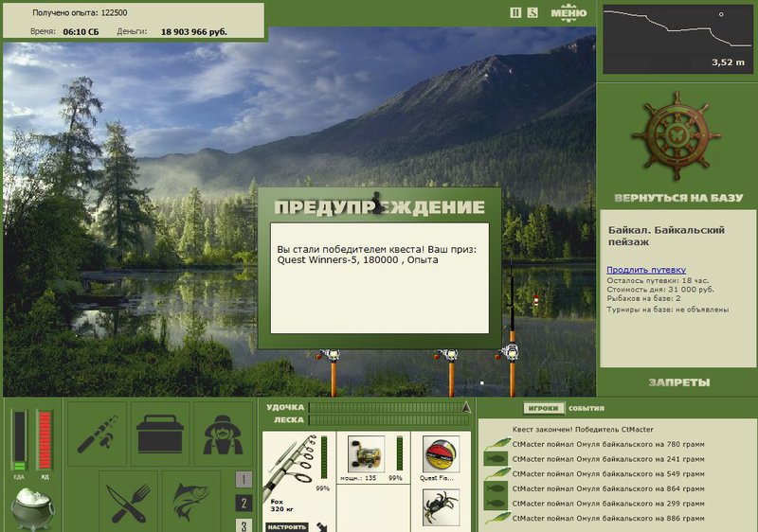The image size is (758, 532).
Task: Open the knife and fork food icon
Action: tap(128, 502)
